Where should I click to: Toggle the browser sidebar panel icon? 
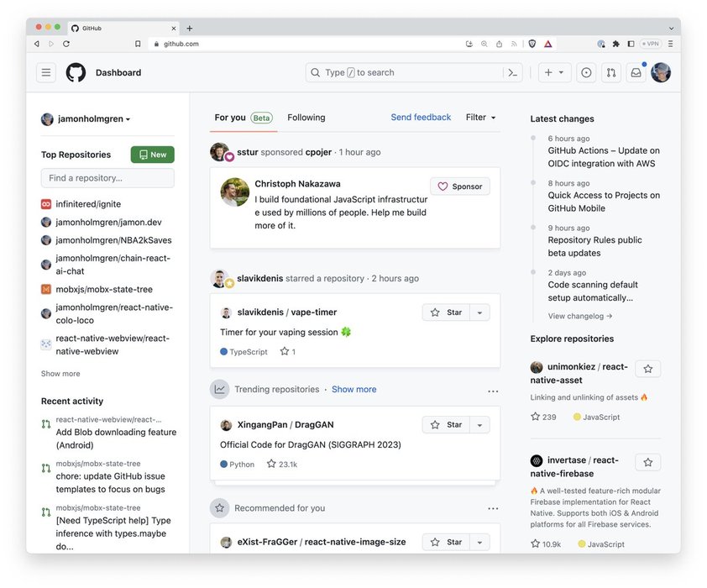click(631, 44)
